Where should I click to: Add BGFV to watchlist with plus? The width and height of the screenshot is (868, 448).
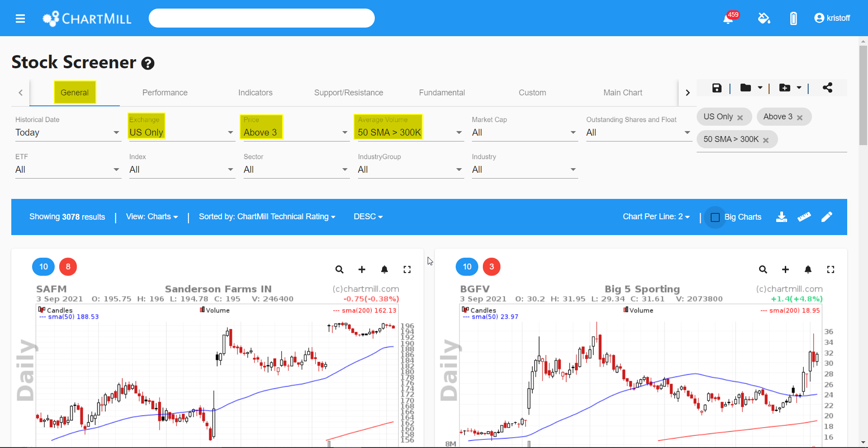[785, 269]
